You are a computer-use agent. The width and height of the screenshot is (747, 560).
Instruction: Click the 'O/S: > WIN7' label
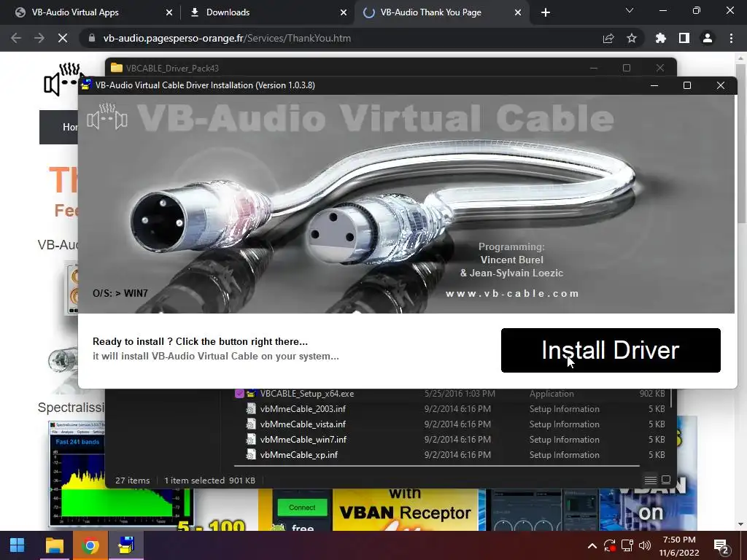click(120, 293)
